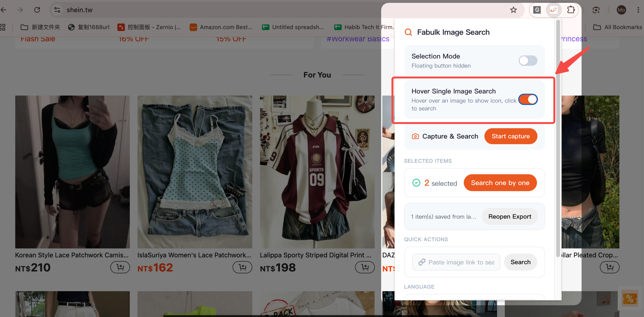Screen dimensions: 644x317
Task: Open Lalippa striped sports jersey image
Action: [x=317, y=172]
